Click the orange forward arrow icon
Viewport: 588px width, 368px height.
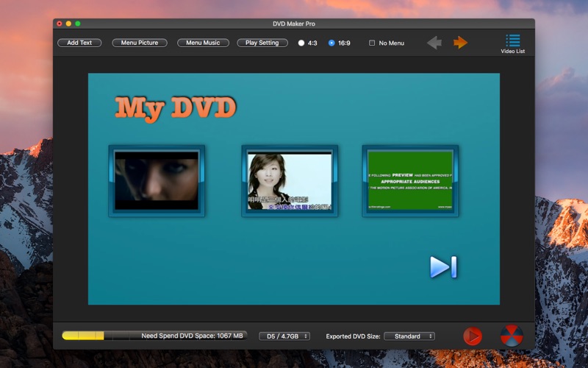click(x=461, y=43)
